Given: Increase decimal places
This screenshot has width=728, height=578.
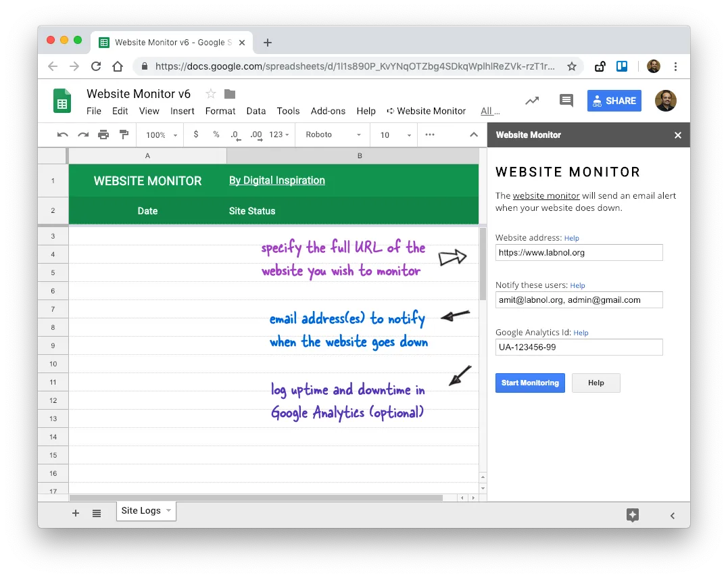Looking at the screenshot, I should (x=255, y=135).
